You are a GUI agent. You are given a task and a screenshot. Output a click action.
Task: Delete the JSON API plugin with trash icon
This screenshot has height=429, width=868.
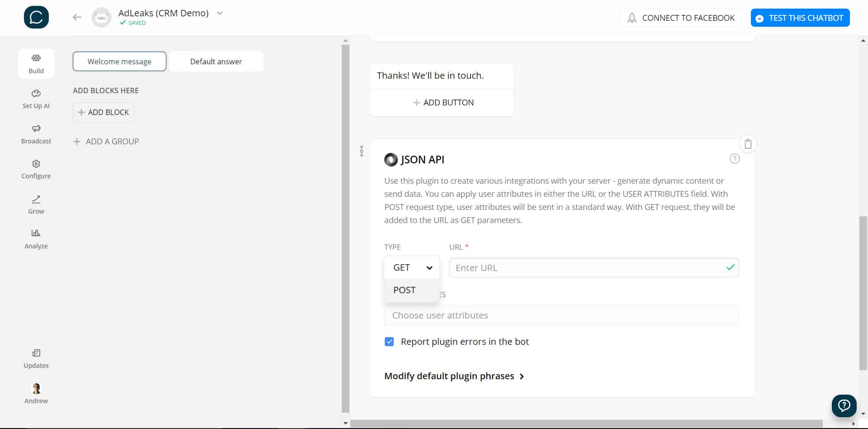(x=748, y=144)
